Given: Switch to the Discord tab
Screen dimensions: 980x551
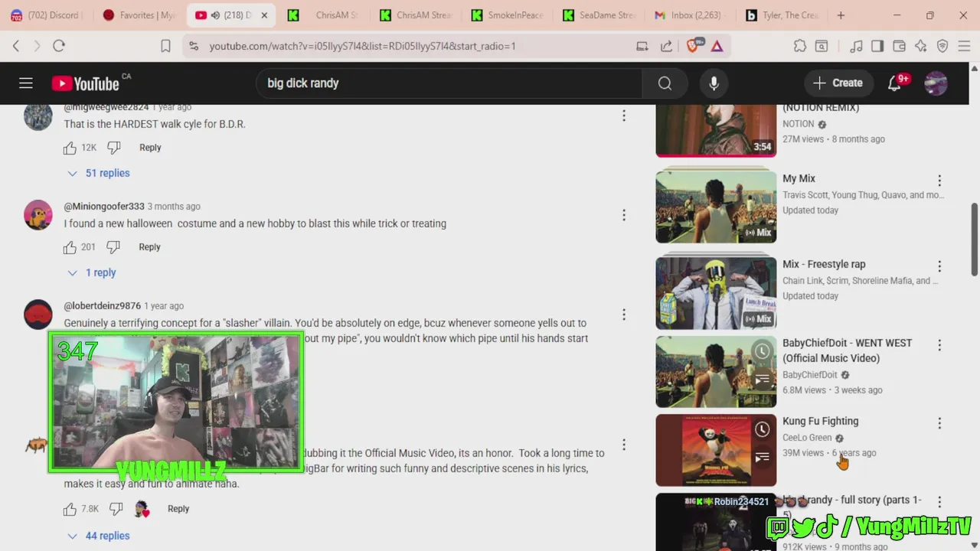Looking at the screenshot, I should coord(47,15).
